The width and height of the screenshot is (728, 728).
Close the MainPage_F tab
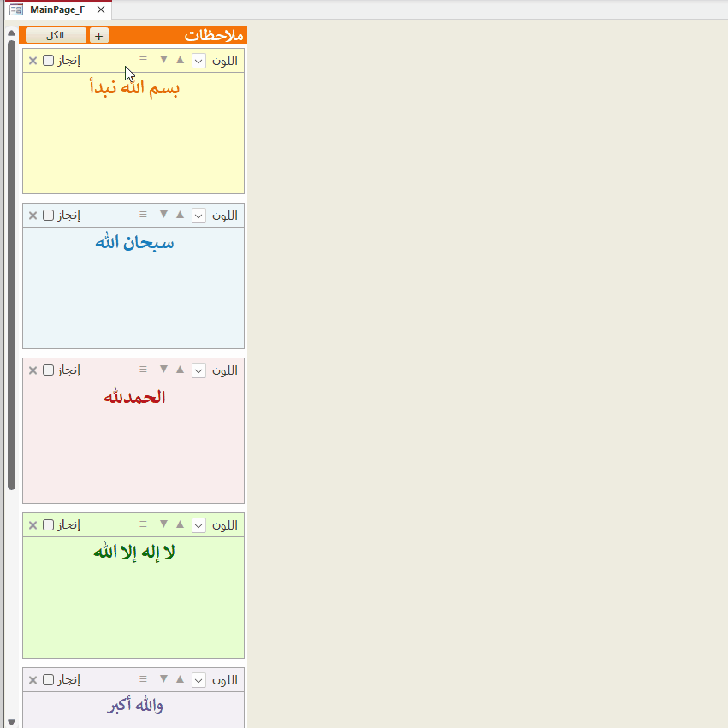[100, 9]
